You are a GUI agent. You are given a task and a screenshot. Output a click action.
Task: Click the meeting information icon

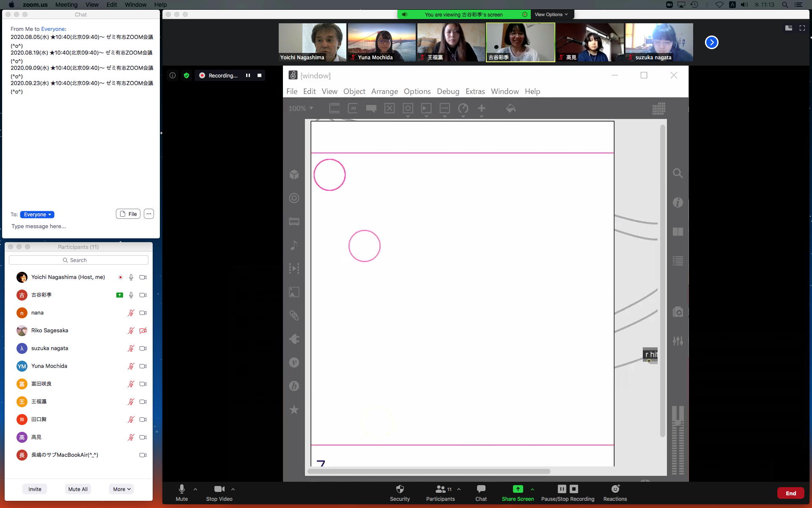click(173, 75)
